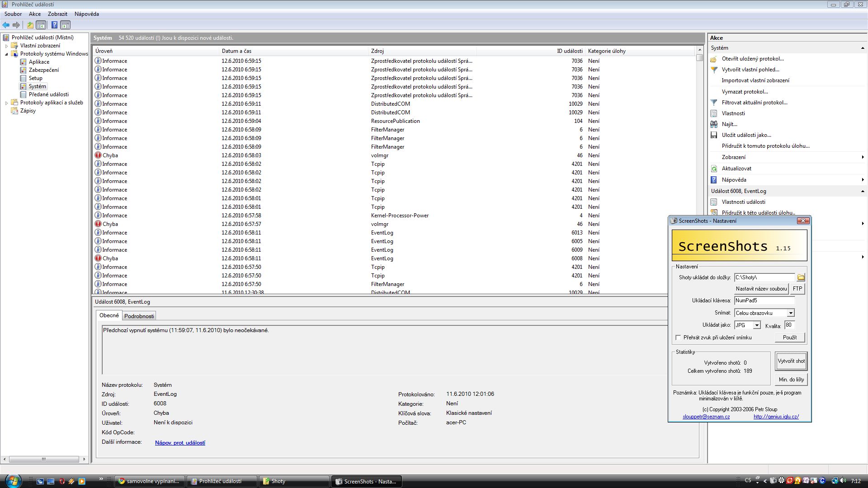This screenshot has width=868, height=488.
Task: Click the Uložit události jako floppy icon
Action: [x=714, y=135]
